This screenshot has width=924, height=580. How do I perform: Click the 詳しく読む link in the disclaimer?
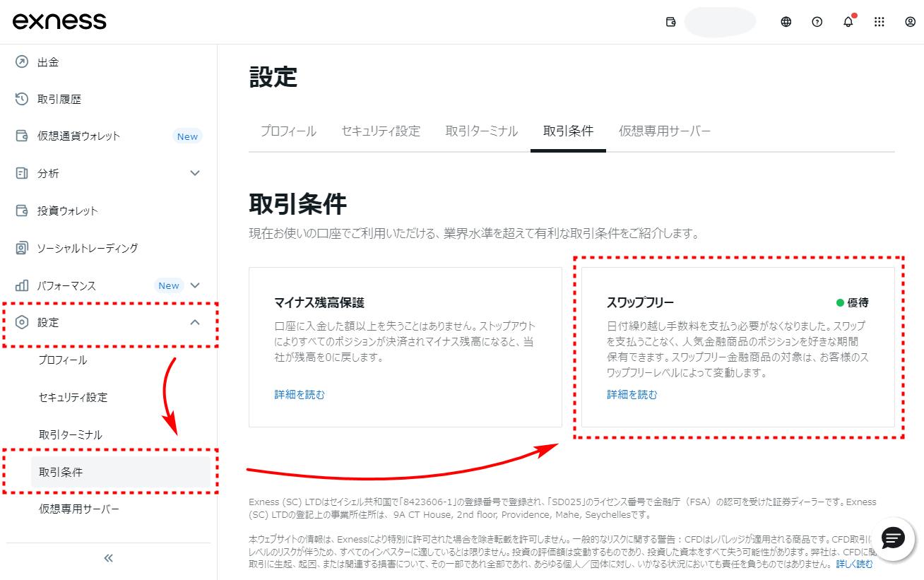(x=855, y=564)
